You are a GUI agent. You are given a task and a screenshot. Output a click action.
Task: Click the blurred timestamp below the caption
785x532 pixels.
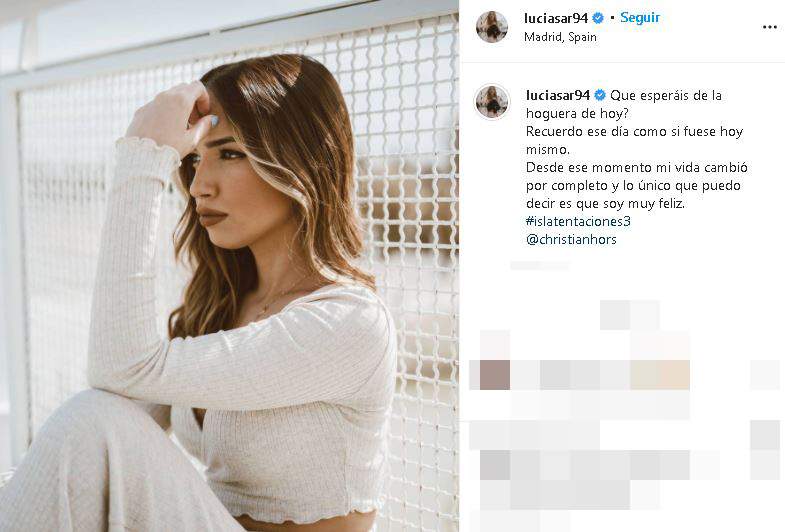tap(540, 265)
